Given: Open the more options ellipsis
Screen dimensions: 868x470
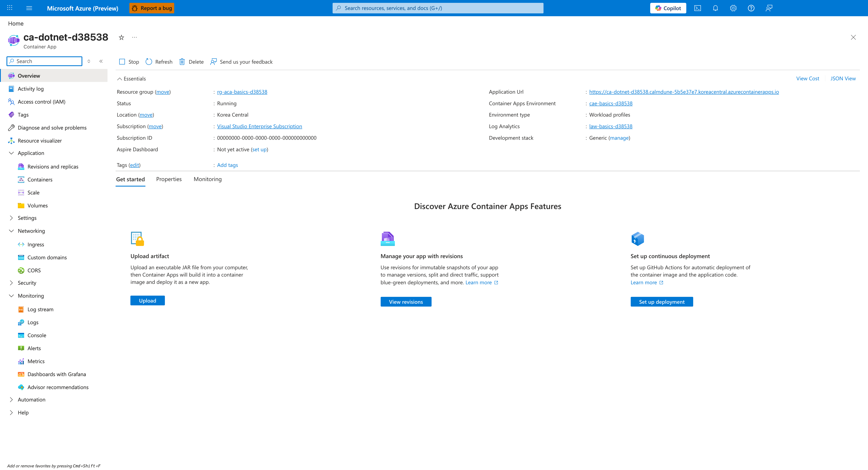Looking at the screenshot, I should [x=134, y=37].
